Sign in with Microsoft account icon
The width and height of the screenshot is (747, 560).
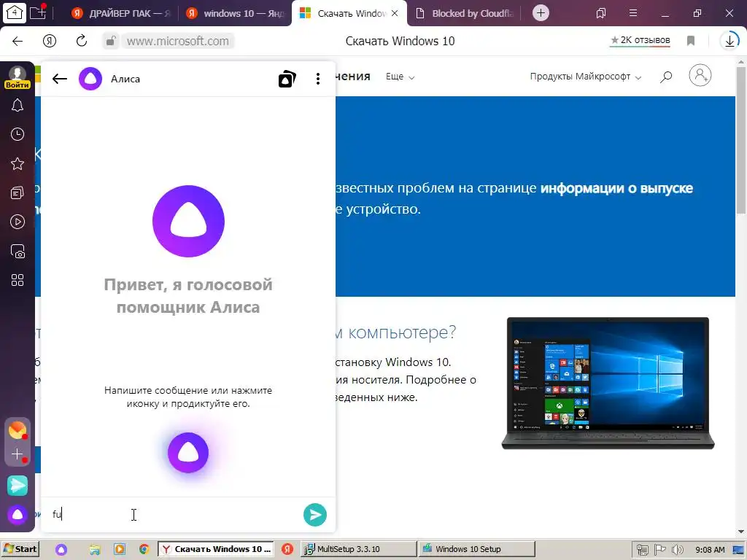[x=700, y=75]
